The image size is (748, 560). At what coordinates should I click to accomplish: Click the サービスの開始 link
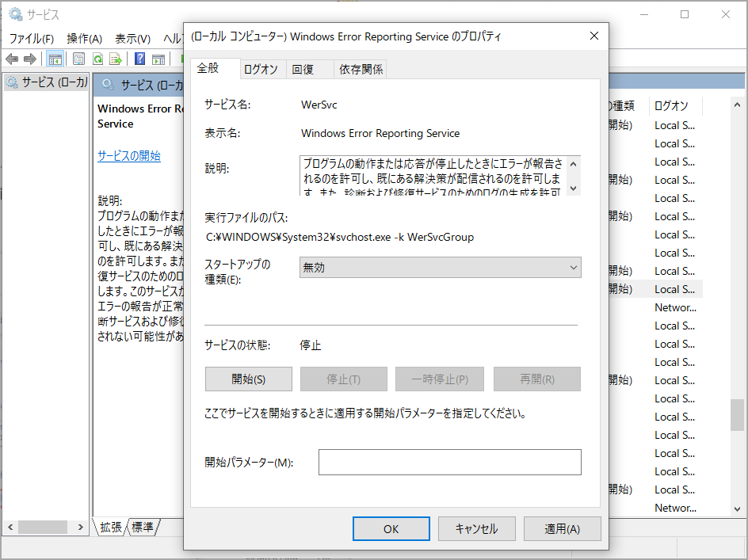(129, 156)
